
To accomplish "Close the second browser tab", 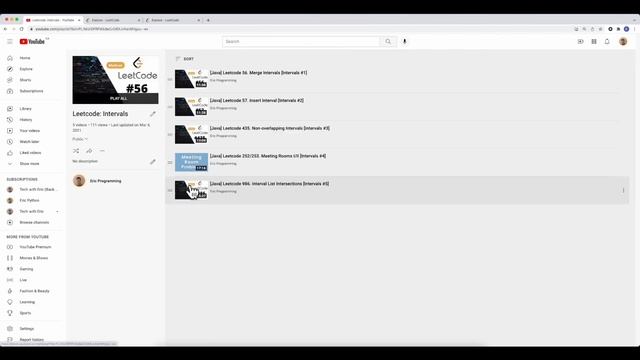I will 139,20.
